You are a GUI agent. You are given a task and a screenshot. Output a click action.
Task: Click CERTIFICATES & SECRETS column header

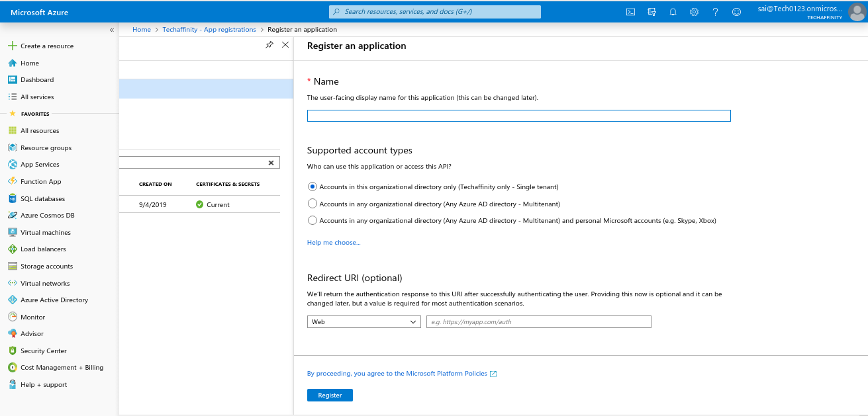point(228,184)
